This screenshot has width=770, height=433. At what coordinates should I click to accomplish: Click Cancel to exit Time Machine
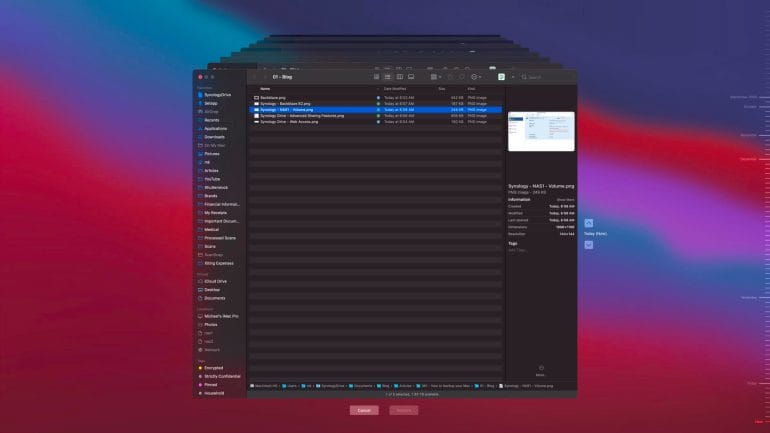pyautogui.click(x=364, y=410)
